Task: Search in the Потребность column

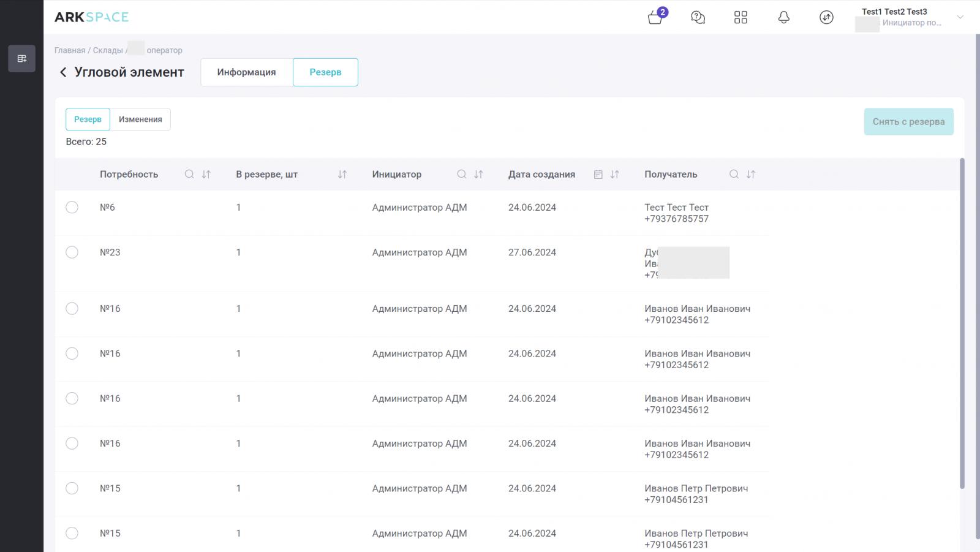Action: click(x=189, y=175)
